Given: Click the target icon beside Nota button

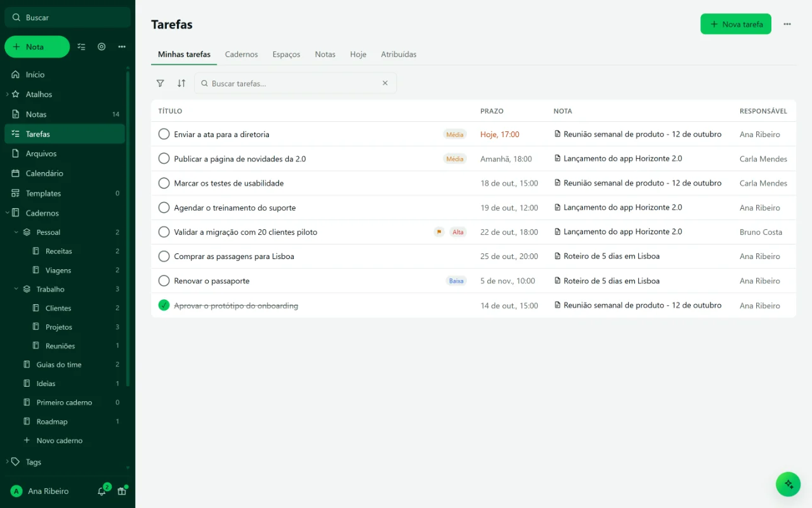Looking at the screenshot, I should click(101, 47).
